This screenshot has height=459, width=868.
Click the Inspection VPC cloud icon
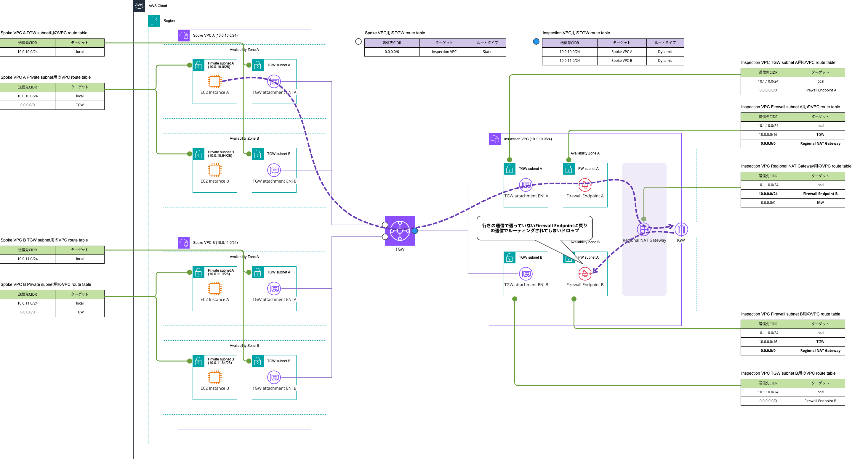coord(495,139)
